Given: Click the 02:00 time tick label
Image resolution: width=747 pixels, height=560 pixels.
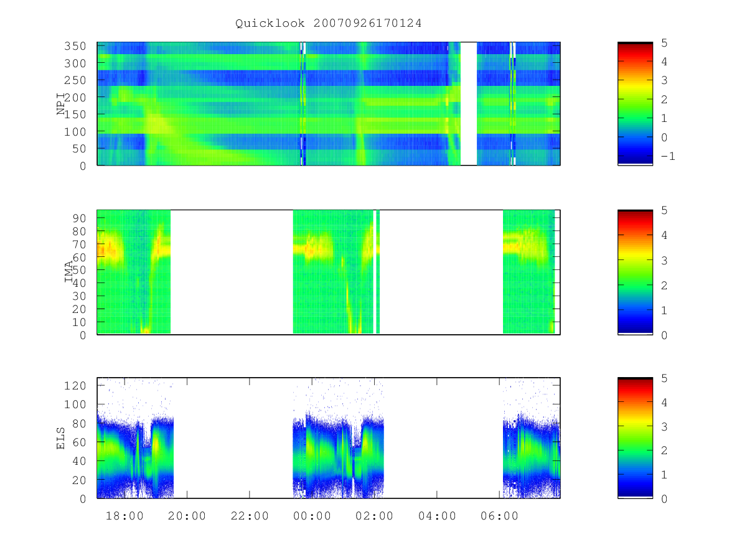Looking at the screenshot, I should [x=375, y=516].
